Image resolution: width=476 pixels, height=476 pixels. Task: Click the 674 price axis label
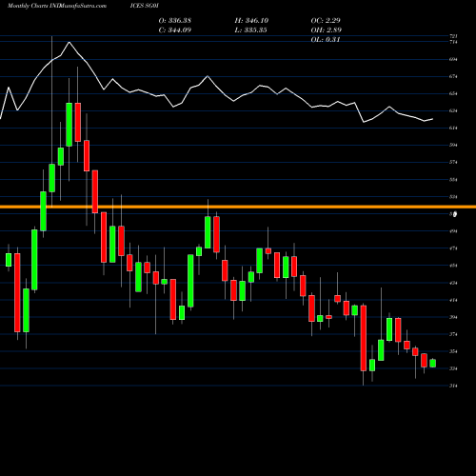point(453,76)
